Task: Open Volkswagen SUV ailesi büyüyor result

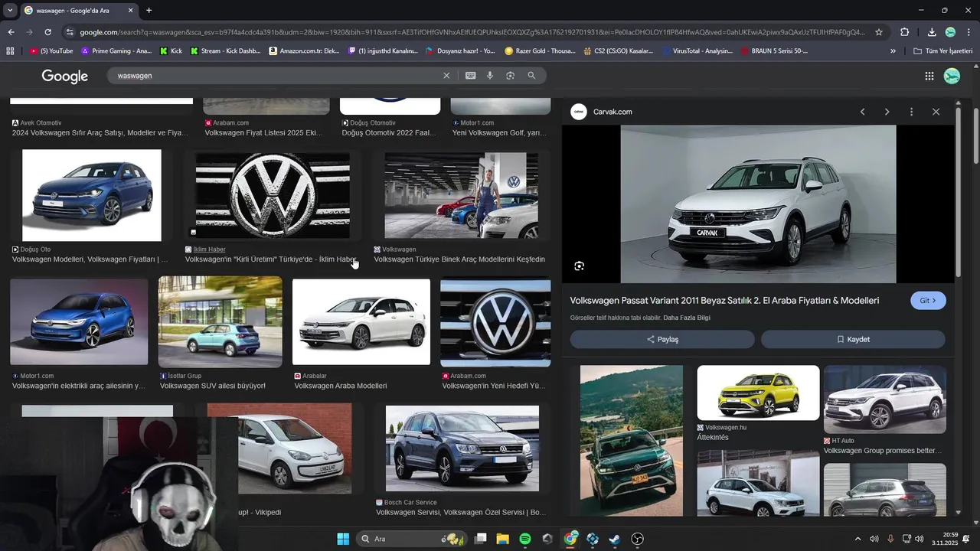Action: click(213, 386)
